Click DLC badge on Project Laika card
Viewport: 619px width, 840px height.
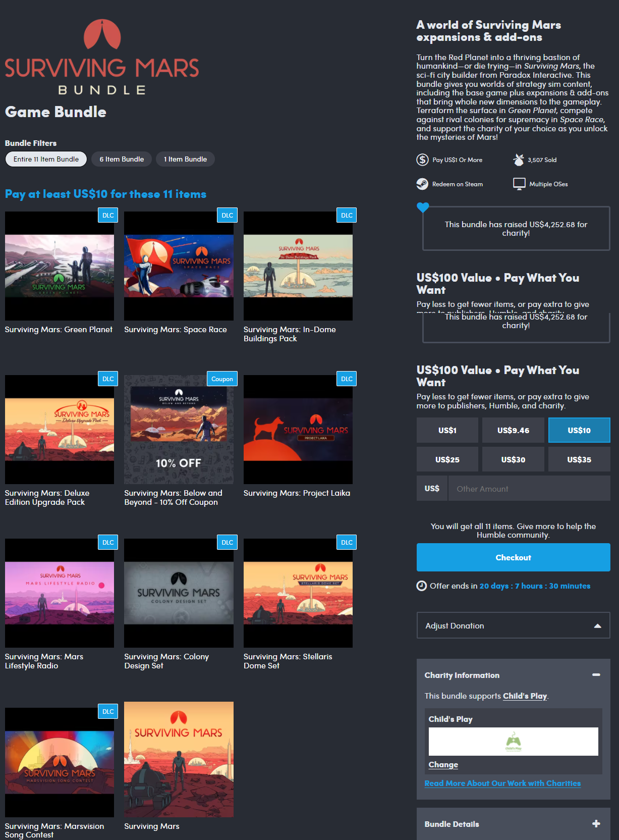pos(347,379)
